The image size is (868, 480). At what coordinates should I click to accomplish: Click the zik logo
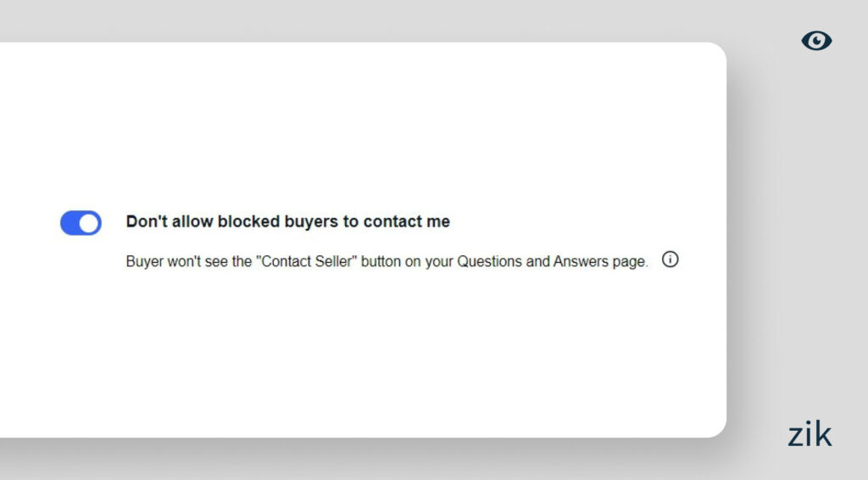tap(810, 434)
